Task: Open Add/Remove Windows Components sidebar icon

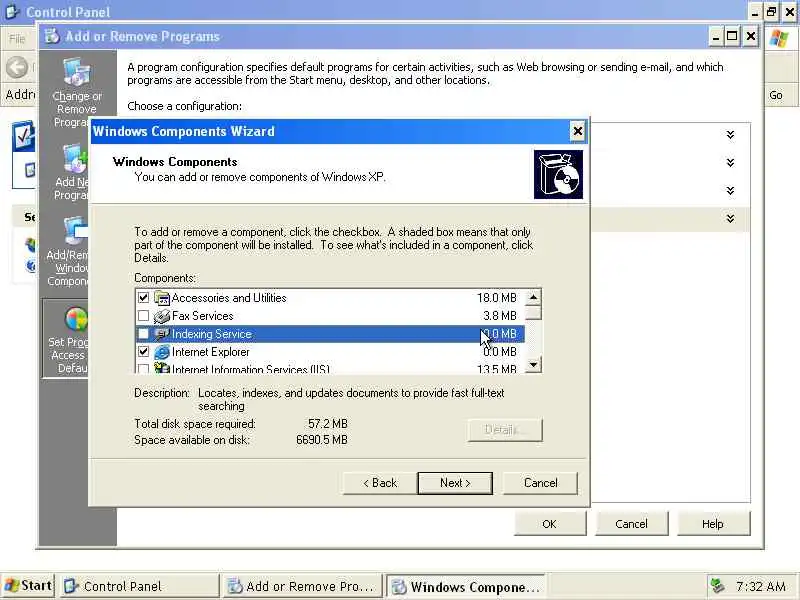Action: 76,232
